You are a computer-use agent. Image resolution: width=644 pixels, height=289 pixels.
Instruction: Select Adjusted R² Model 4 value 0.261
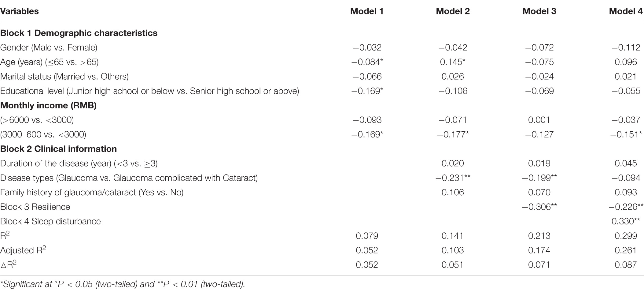coord(626,250)
